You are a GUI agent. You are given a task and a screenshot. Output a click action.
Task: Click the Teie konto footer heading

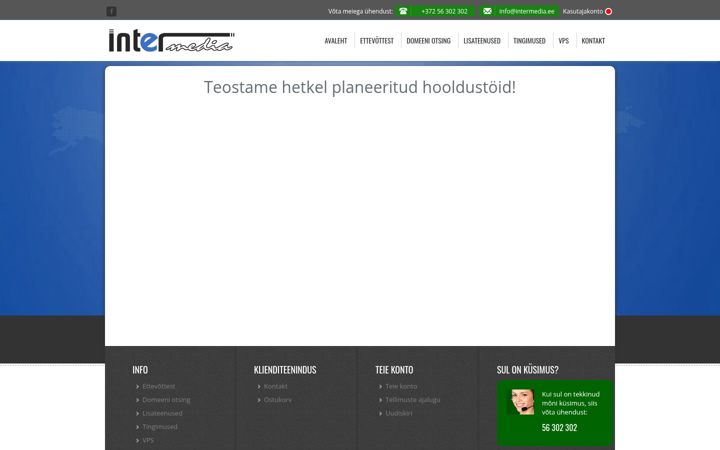394,370
